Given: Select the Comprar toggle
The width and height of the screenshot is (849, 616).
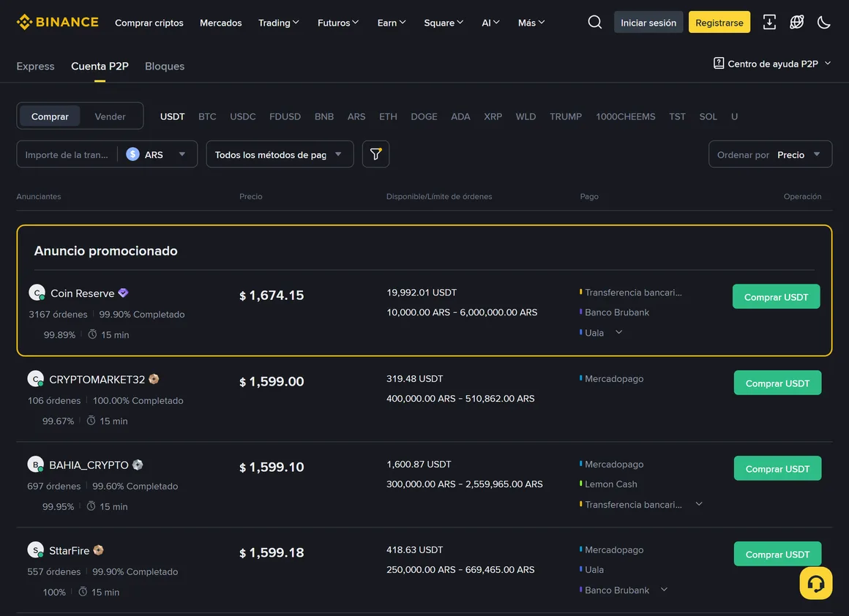Looking at the screenshot, I should (x=50, y=116).
